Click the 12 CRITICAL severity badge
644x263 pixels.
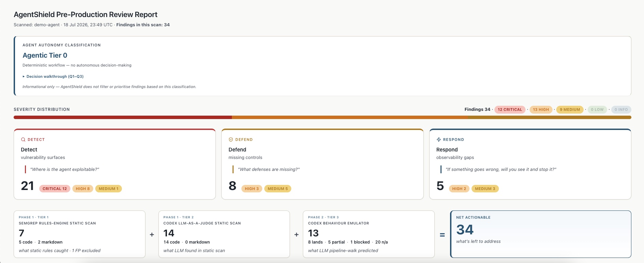[x=510, y=109]
